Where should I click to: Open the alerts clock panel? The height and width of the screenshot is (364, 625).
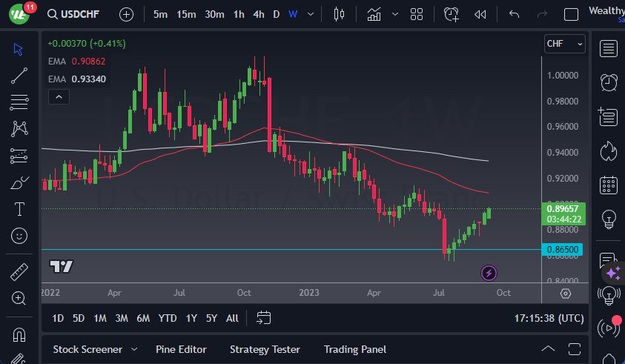(609, 82)
